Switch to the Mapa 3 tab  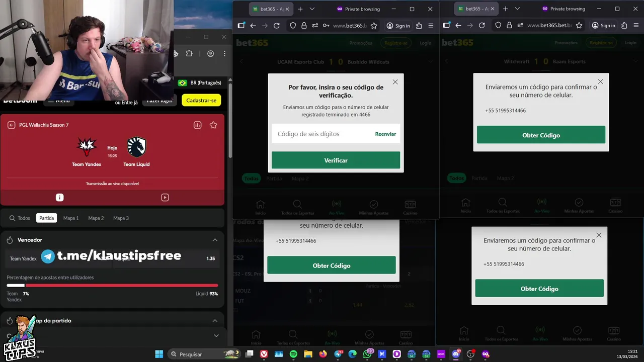(121, 218)
